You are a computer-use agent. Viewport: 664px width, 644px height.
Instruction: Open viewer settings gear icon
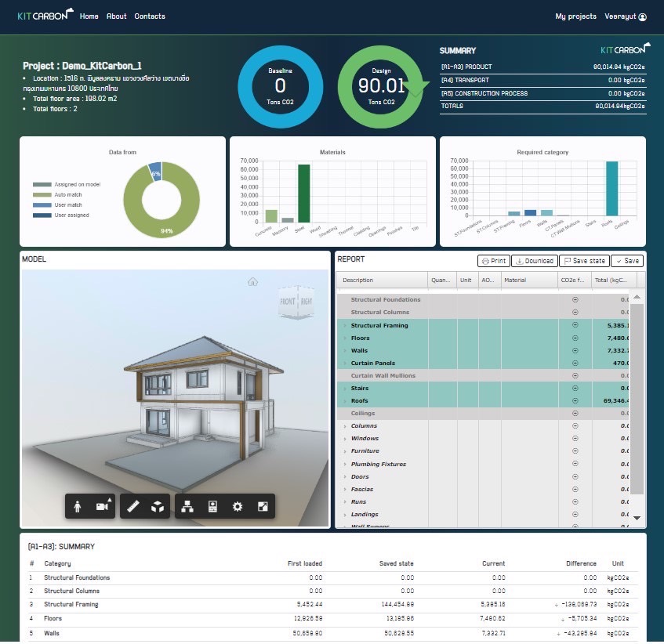click(x=238, y=507)
